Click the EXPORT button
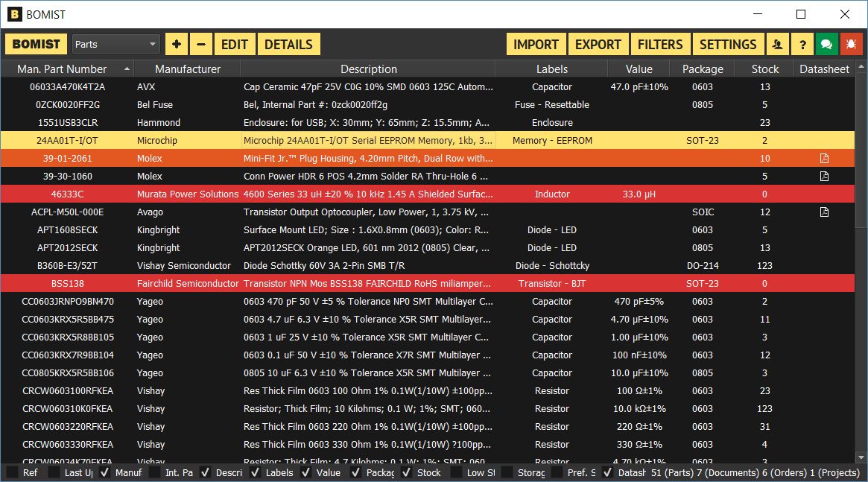 click(x=598, y=43)
